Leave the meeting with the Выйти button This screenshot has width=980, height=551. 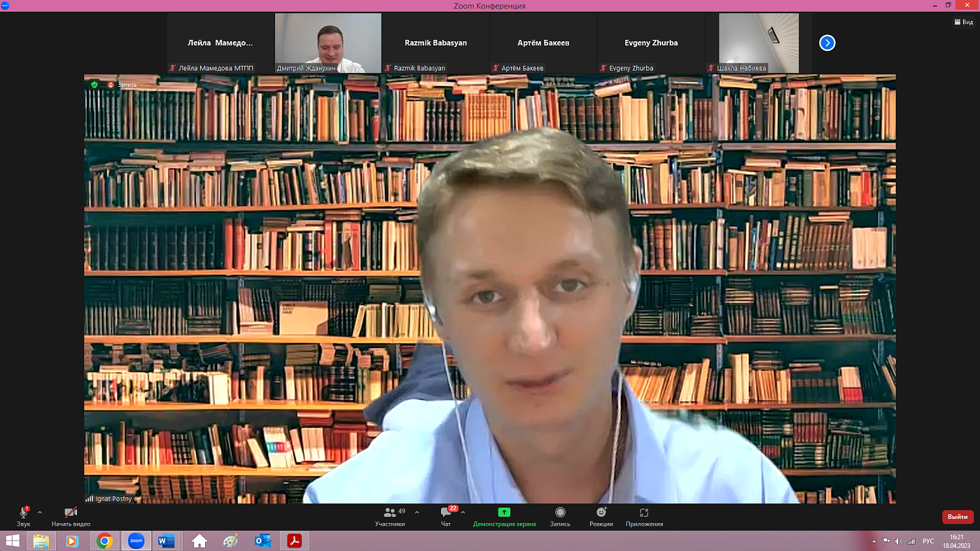point(957,516)
